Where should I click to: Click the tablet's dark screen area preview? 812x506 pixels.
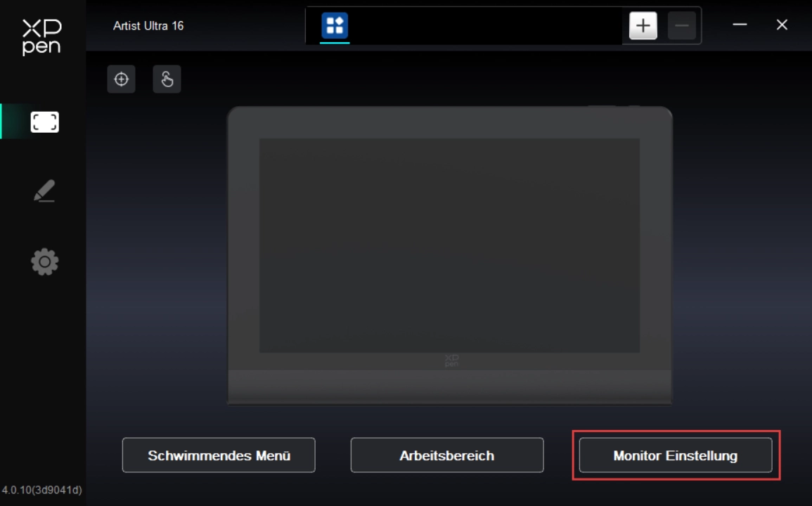[x=449, y=245]
